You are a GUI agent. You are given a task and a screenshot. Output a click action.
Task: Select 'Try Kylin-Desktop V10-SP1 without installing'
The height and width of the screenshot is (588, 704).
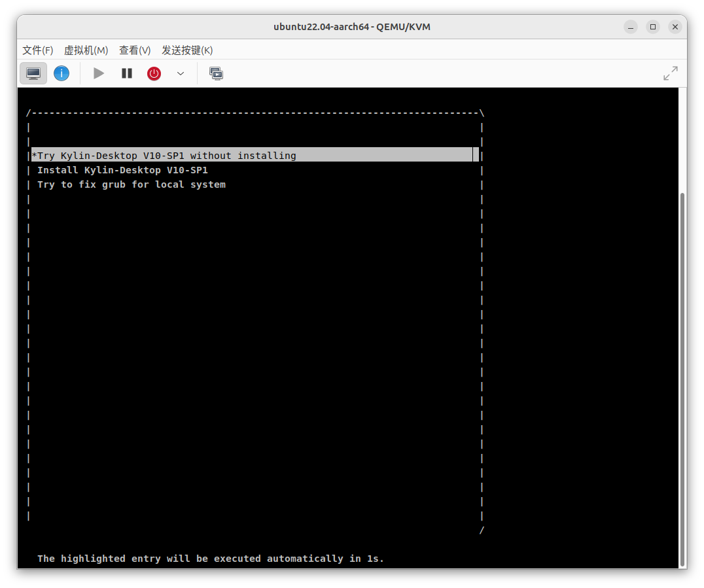pyautogui.click(x=255, y=155)
